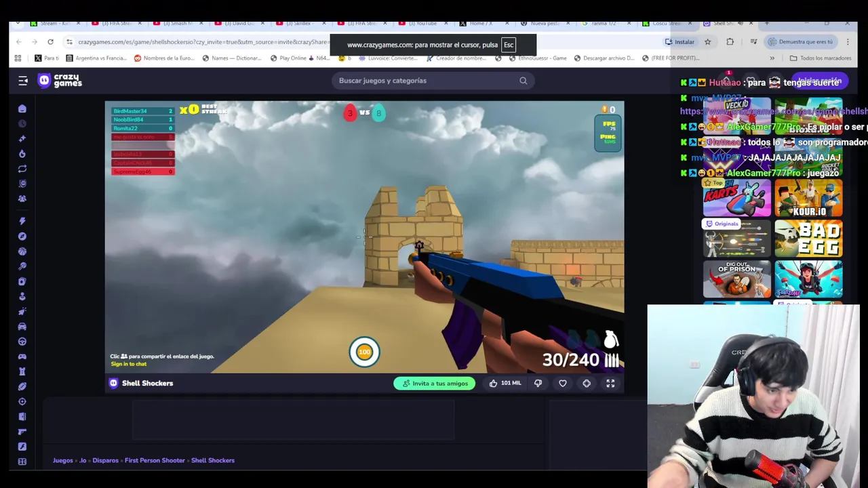The height and width of the screenshot is (488, 868).
Task: Open the gamepad controller category sidebar icon
Action: coord(22,357)
